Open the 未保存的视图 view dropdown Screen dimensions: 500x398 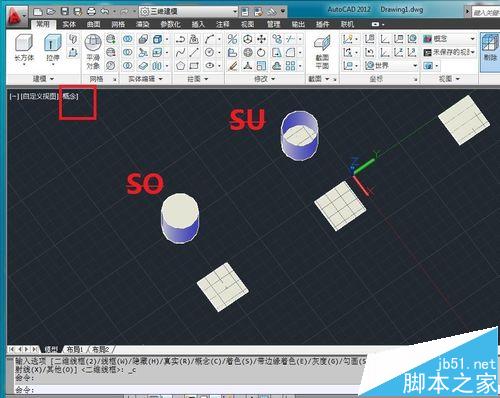click(449, 52)
